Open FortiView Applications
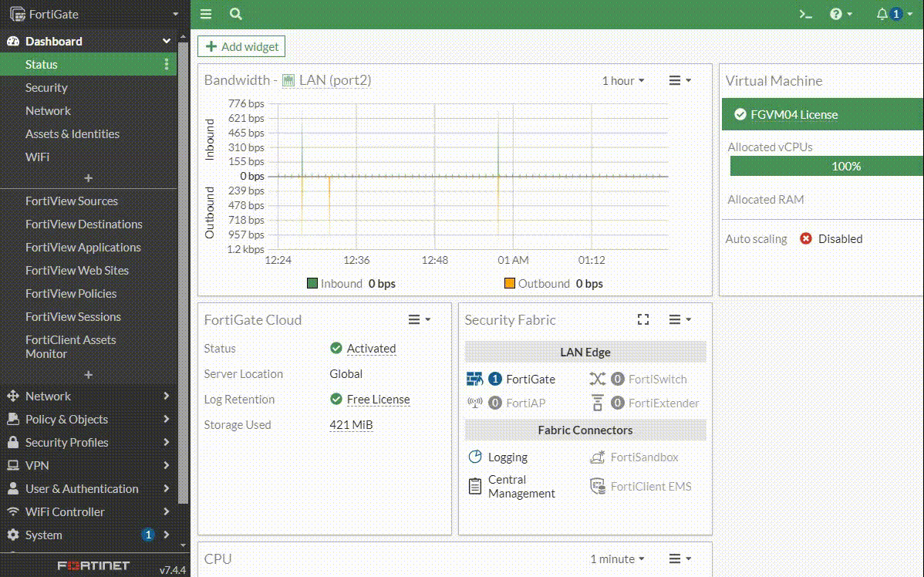Screen dimensions: 924x577 (83, 248)
